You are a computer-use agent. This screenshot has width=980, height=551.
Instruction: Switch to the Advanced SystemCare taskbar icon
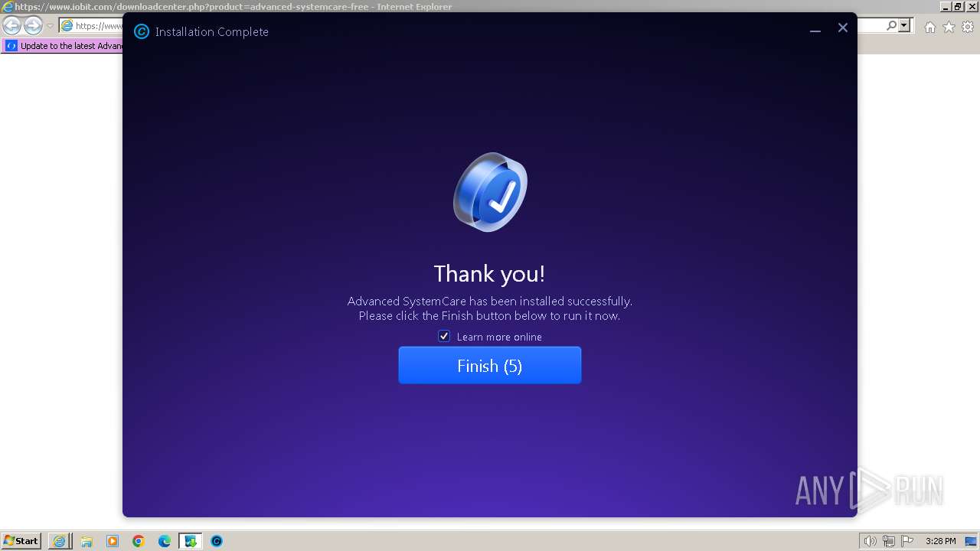click(217, 541)
